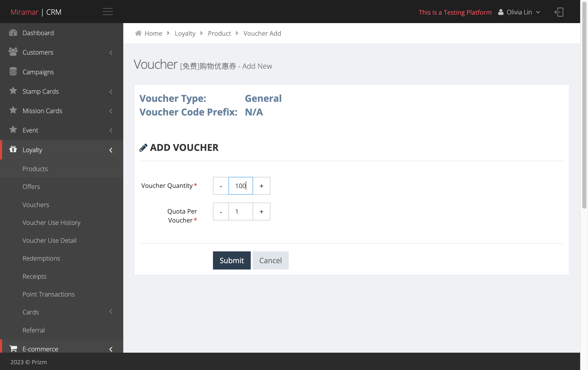Click the Dashboard gauge icon

tap(13, 33)
